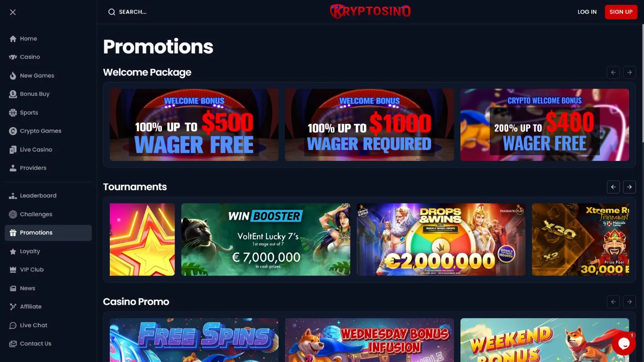Open the $500 Wager Free welcome bonus
This screenshot has width=644, height=362.
194,125
